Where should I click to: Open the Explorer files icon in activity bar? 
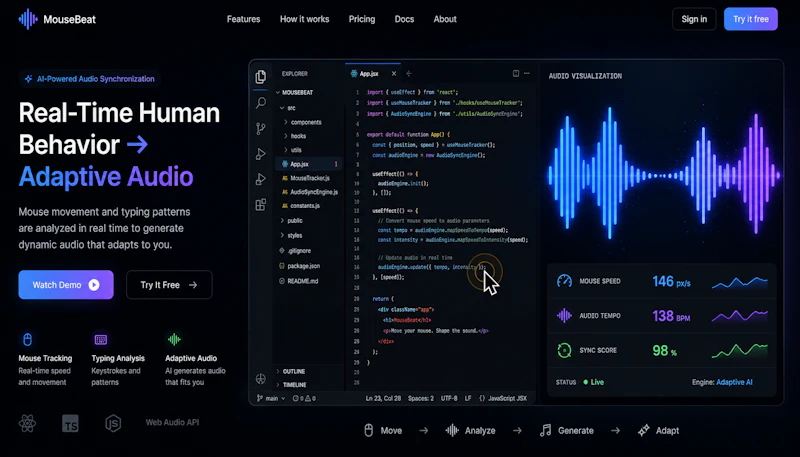[x=261, y=77]
